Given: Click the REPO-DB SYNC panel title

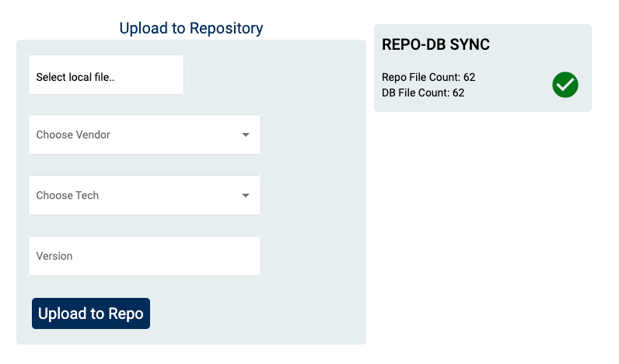Looking at the screenshot, I should [x=435, y=44].
